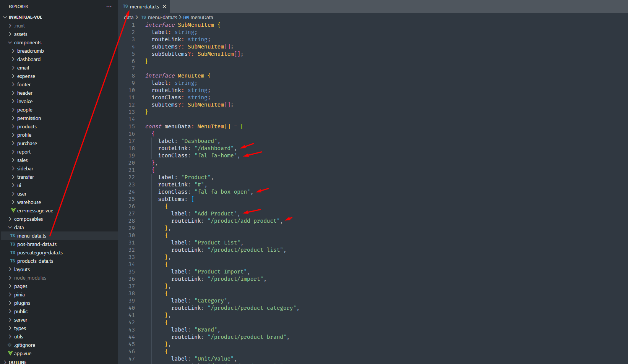Expand the assets folder
628x364 pixels.
(x=21, y=34)
